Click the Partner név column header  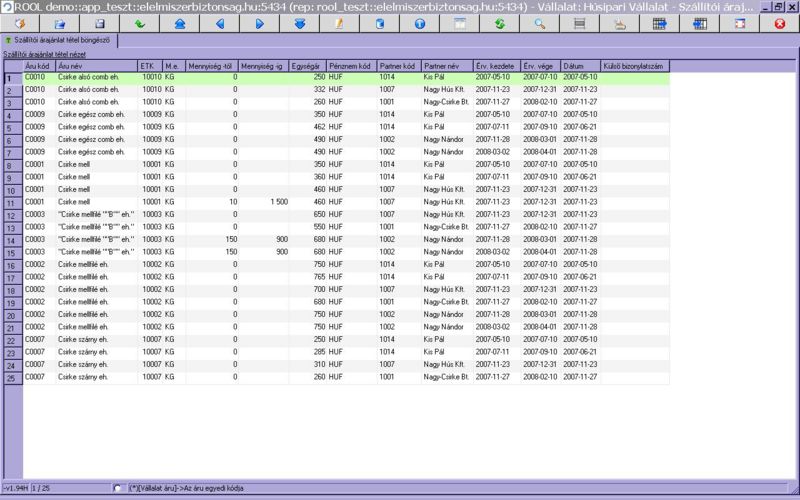tap(447, 65)
